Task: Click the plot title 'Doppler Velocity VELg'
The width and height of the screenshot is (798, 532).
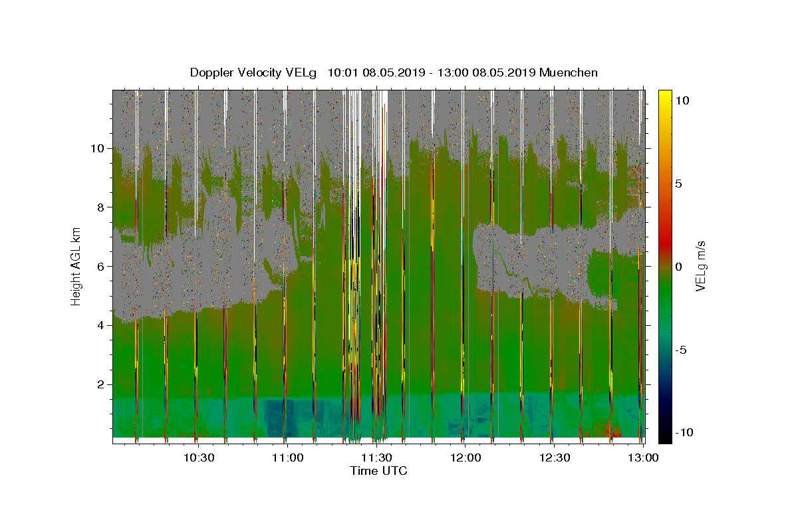Action: click(x=254, y=72)
